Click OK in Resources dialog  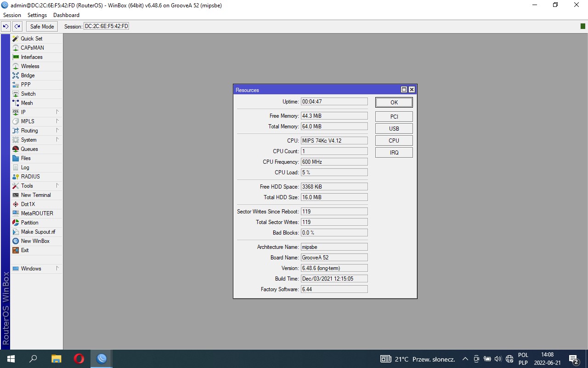(394, 103)
